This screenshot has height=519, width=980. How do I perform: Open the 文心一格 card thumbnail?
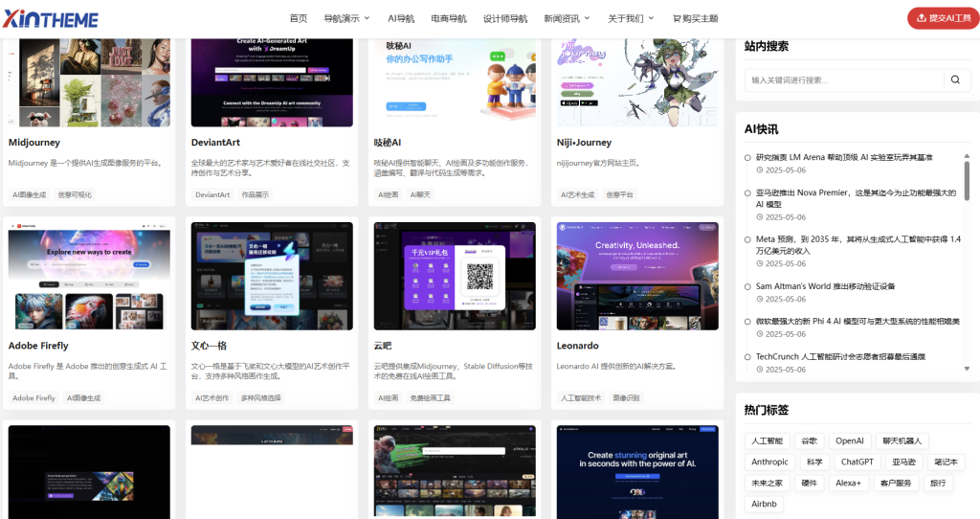tap(272, 276)
